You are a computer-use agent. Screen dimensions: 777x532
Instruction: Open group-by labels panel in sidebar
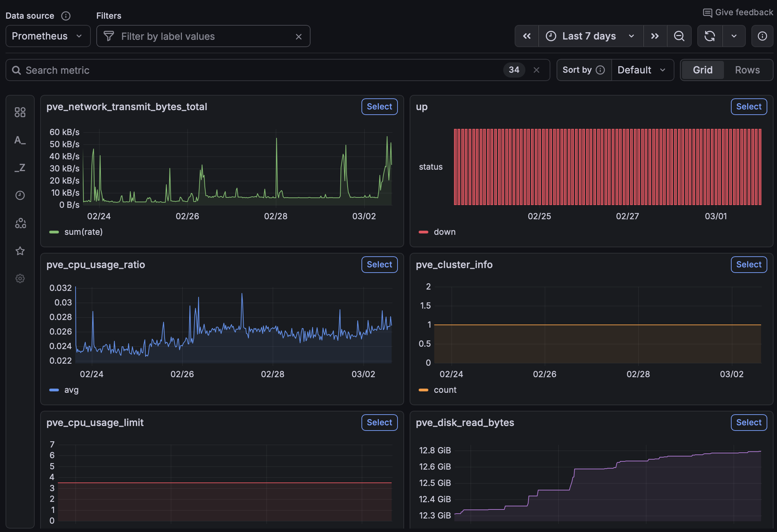(20, 223)
